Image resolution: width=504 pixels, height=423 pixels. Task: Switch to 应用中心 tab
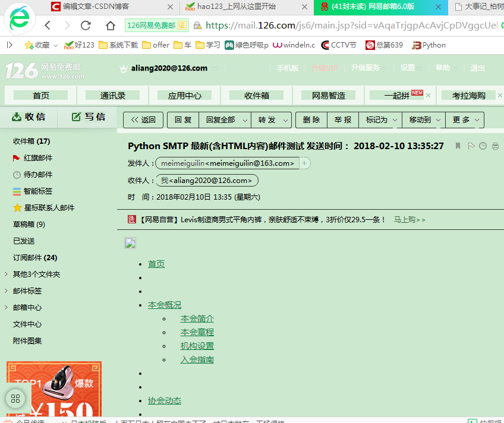185,96
